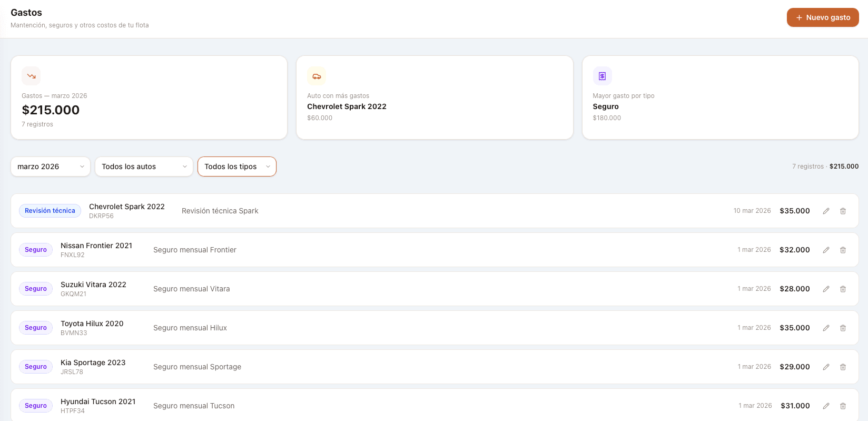Click the description Seguro mensual Hilux
The height and width of the screenshot is (421, 868).
190,328
